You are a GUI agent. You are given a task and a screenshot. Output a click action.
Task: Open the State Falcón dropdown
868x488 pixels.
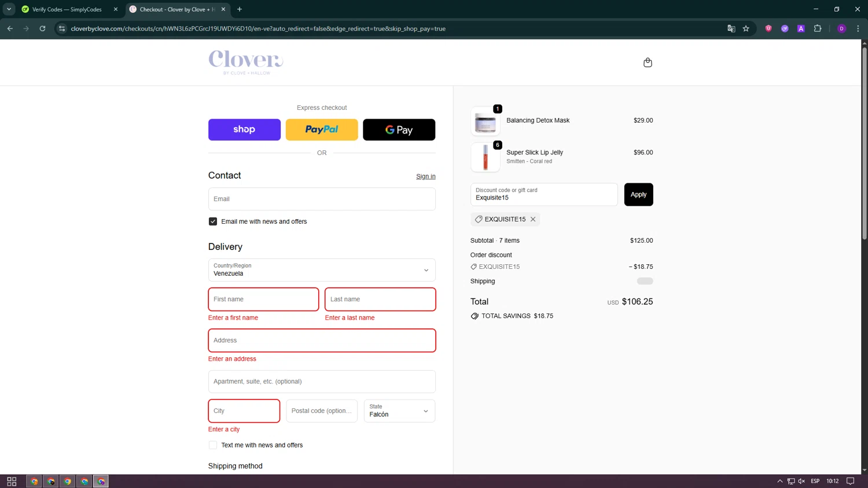399,411
